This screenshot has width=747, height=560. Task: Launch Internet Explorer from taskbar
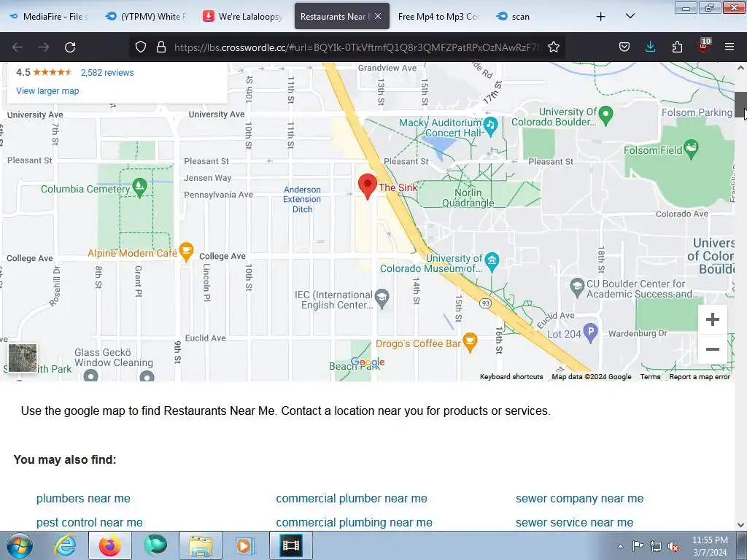(x=65, y=545)
